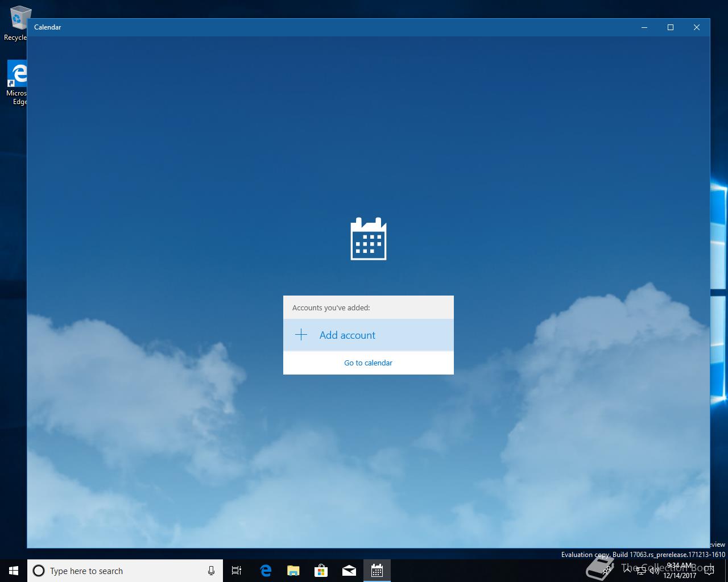The width and height of the screenshot is (728, 582).
Task: Open the People icon in the system tray
Action: point(607,571)
